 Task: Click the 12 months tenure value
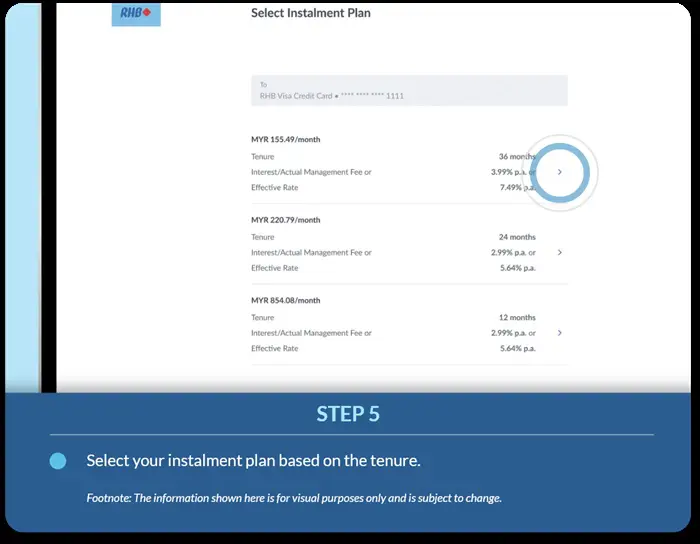(x=517, y=317)
